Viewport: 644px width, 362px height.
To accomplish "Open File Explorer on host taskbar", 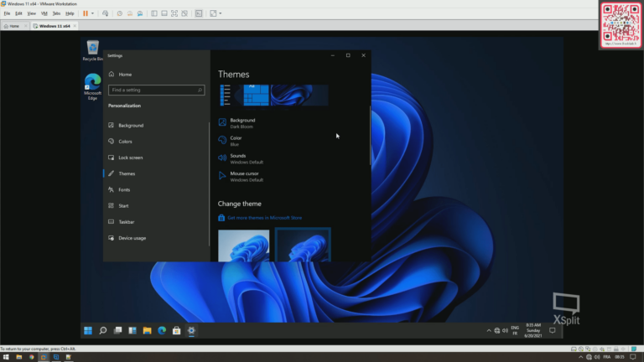I will coord(19,357).
